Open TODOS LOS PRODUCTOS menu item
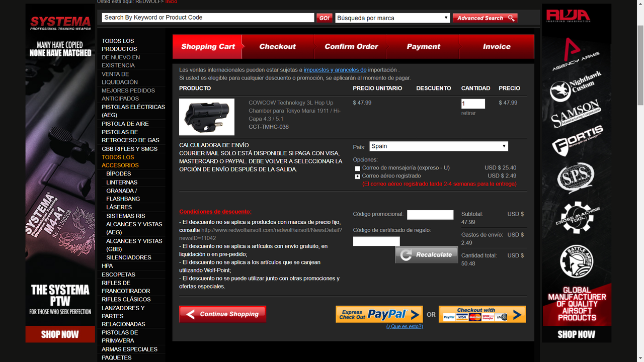 [x=119, y=45]
